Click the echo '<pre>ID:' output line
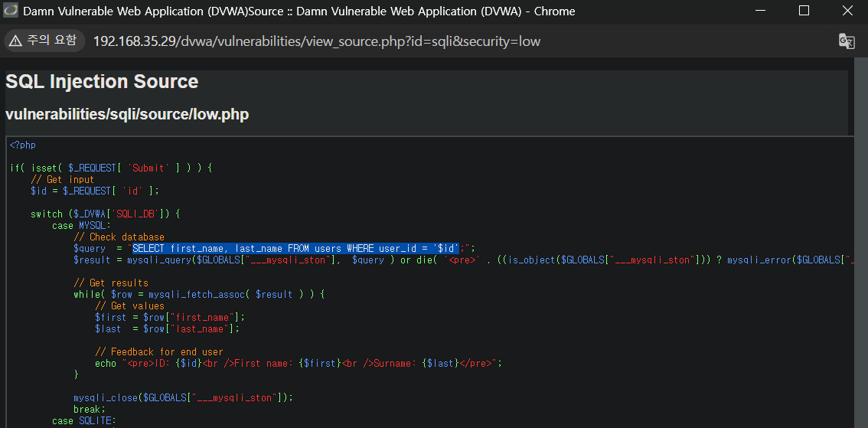The image size is (868, 428). (x=299, y=363)
